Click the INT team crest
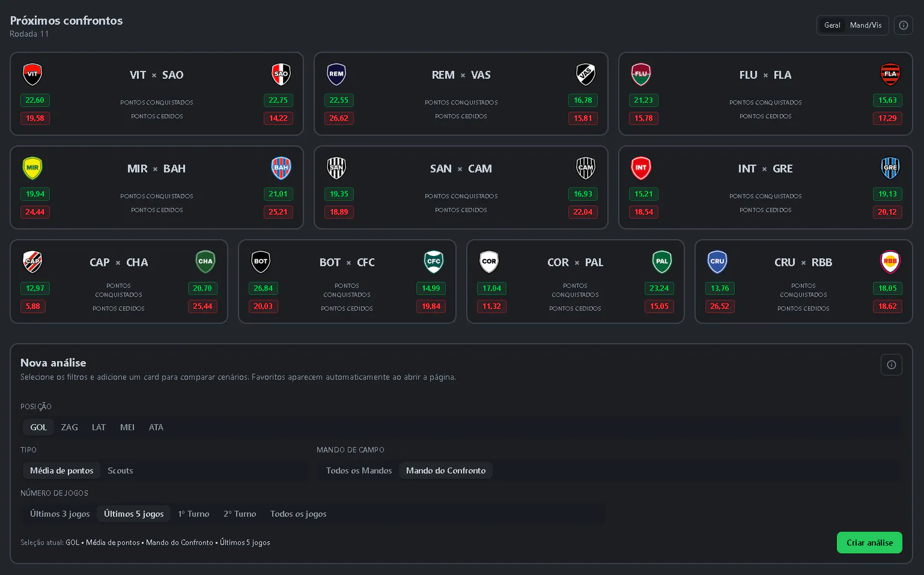The image size is (924, 575). (641, 168)
